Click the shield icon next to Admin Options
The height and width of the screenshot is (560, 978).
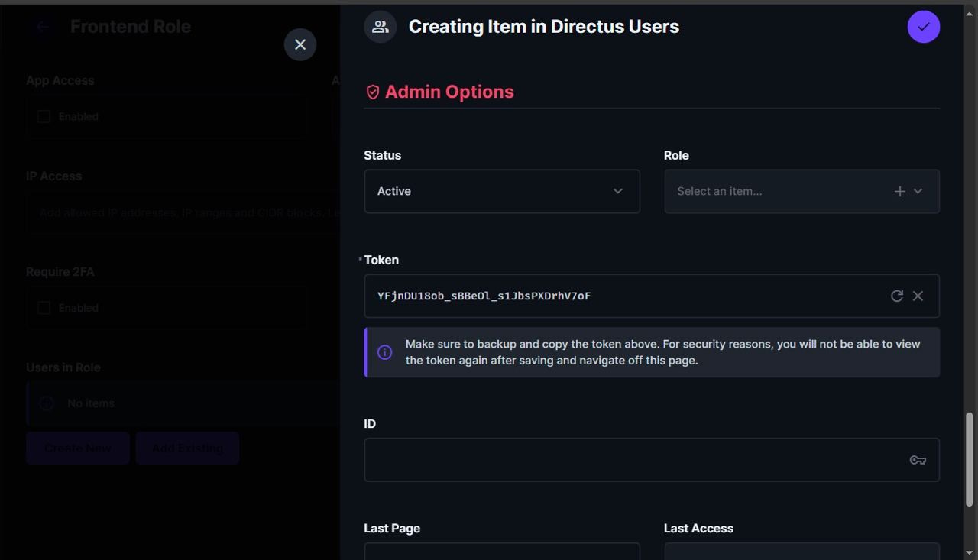[372, 92]
